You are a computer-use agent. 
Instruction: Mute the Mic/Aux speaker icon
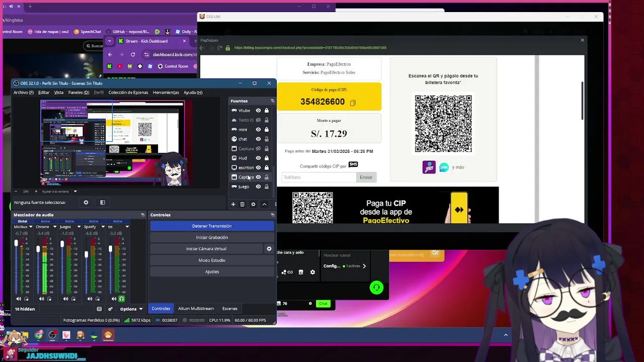[x=19, y=299]
